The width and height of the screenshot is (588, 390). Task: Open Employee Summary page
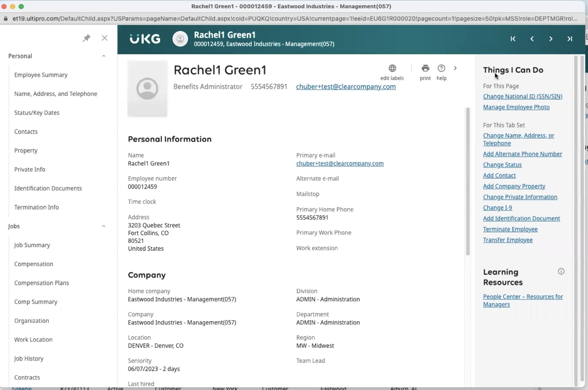pos(41,75)
